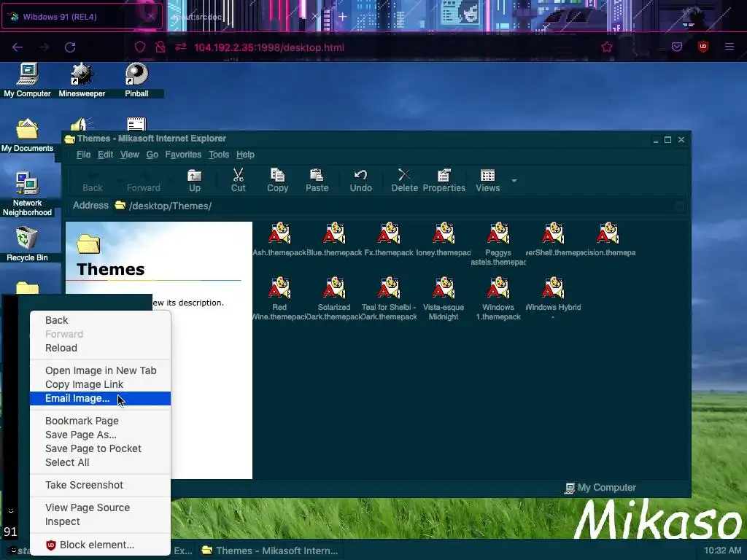Open Properties from the toolbar
Image resolution: width=747 pixels, height=560 pixels.
(444, 181)
